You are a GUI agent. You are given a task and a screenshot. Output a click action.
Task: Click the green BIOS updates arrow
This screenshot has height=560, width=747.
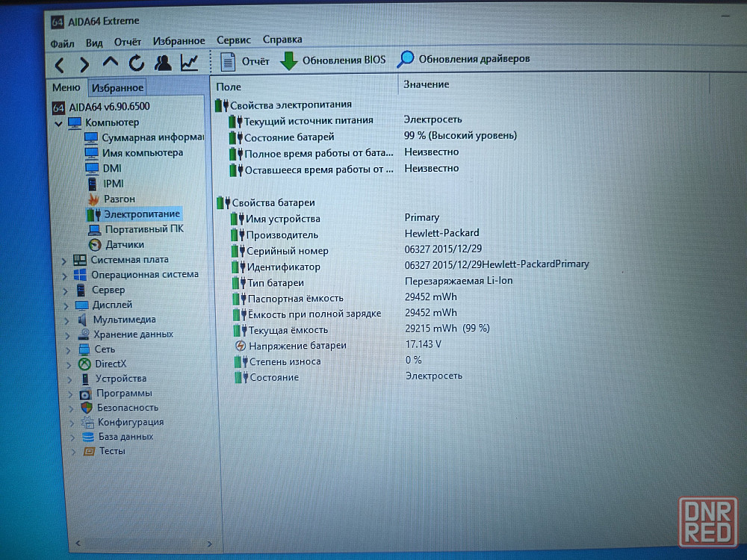click(x=289, y=60)
